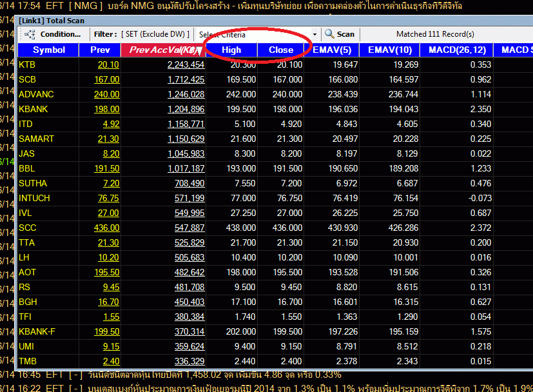Viewport: 533px width, 392px height.
Task: Click the Select Criteria combo box field
Action: tap(258, 34)
